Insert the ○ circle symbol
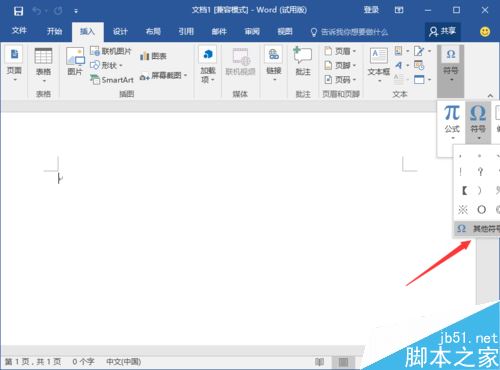This screenshot has width=500, height=370. click(x=481, y=210)
